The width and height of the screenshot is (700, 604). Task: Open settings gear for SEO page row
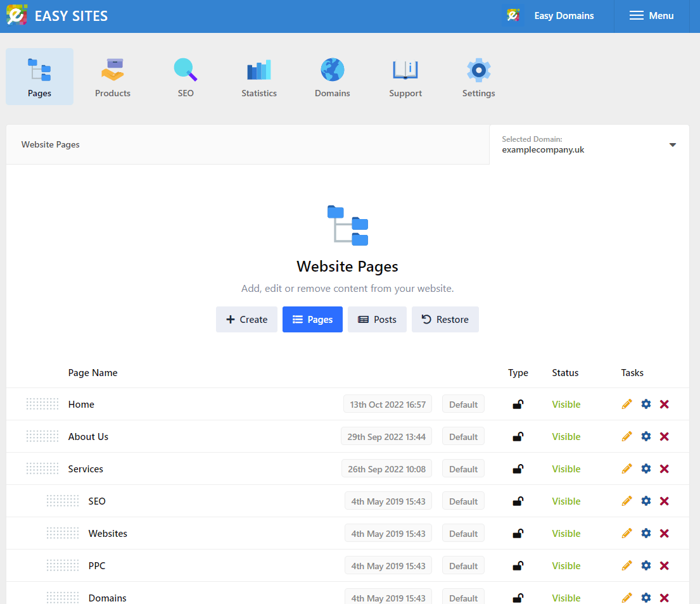click(x=646, y=501)
